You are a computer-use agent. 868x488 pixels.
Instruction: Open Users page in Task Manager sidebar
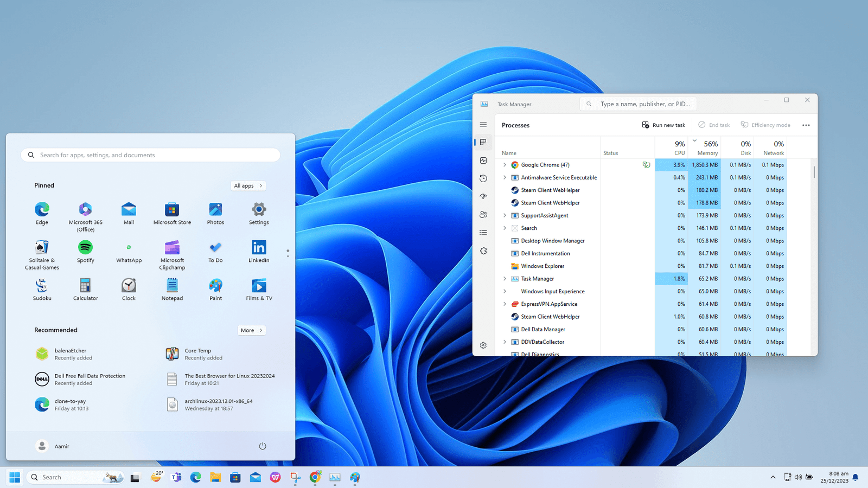coord(483,215)
